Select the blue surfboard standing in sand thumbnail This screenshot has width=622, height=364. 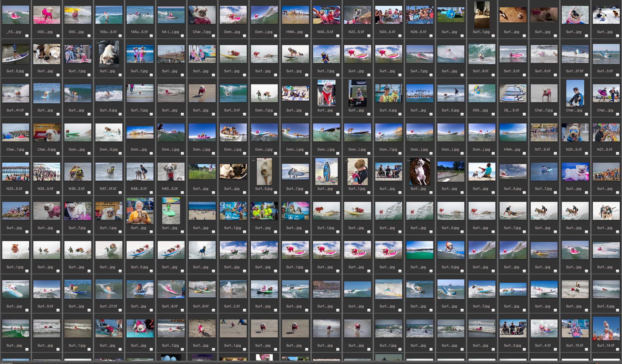(x=326, y=171)
